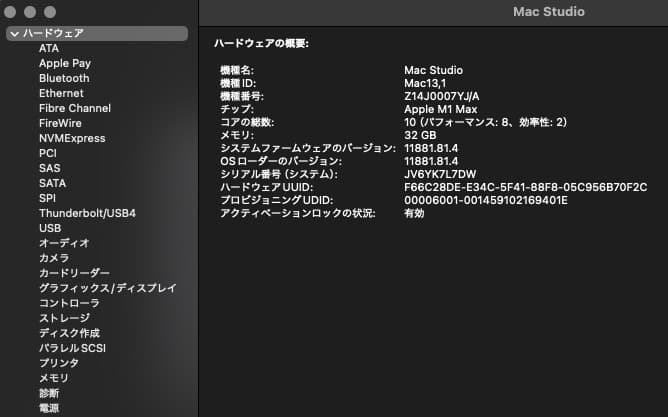Select NVMExpress in the sidebar
This screenshot has height=417, width=668.
[x=72, y=138]
